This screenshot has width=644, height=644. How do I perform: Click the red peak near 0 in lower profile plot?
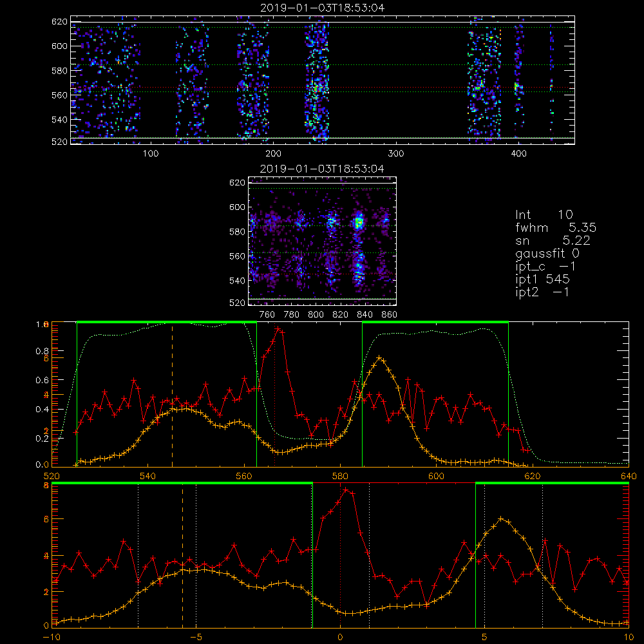pyautogui.click(x=346, y=489)
